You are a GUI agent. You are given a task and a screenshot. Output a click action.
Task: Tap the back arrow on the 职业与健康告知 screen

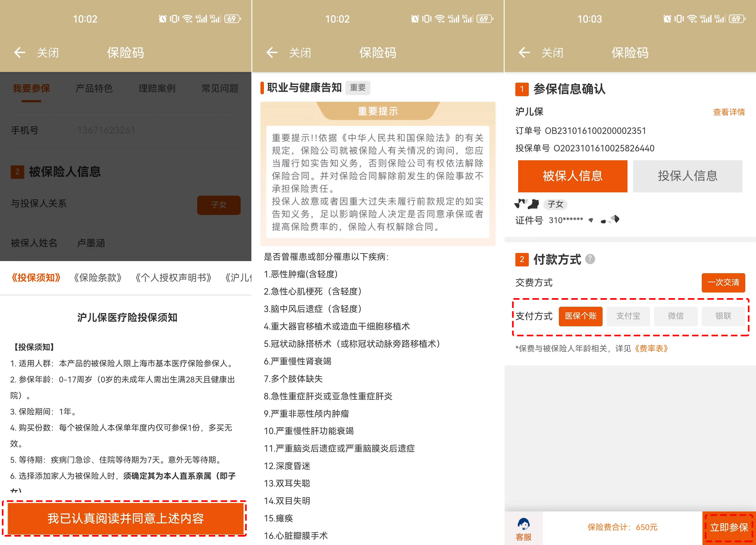pos(272,52)
